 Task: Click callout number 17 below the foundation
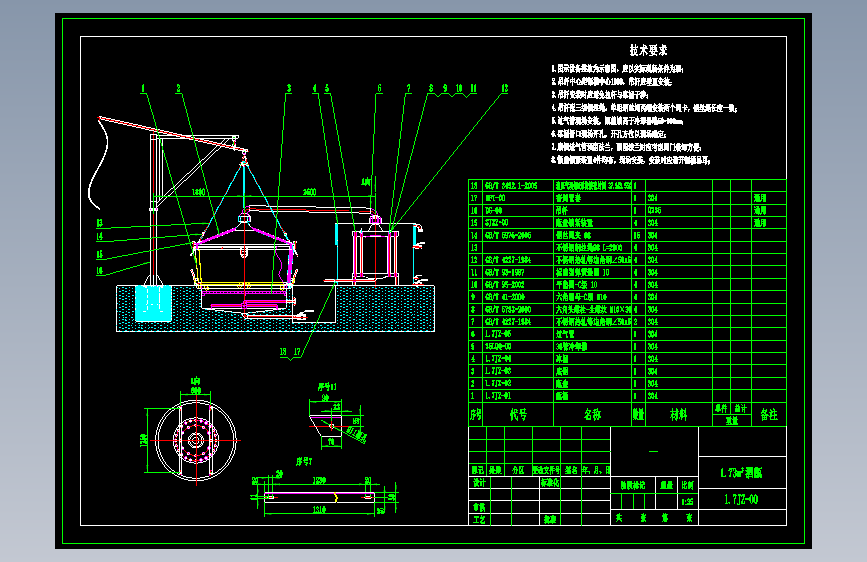click(x=297, y=352)
